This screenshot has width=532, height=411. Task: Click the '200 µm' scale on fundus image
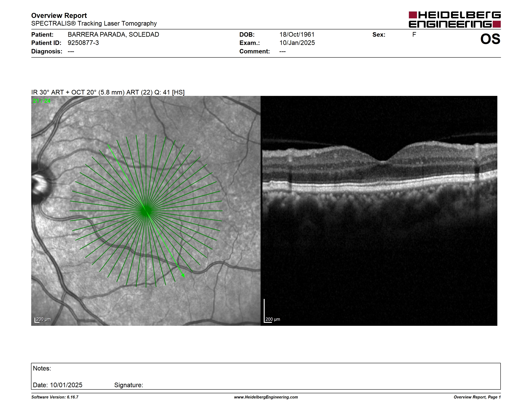click(x=43, y=320)
